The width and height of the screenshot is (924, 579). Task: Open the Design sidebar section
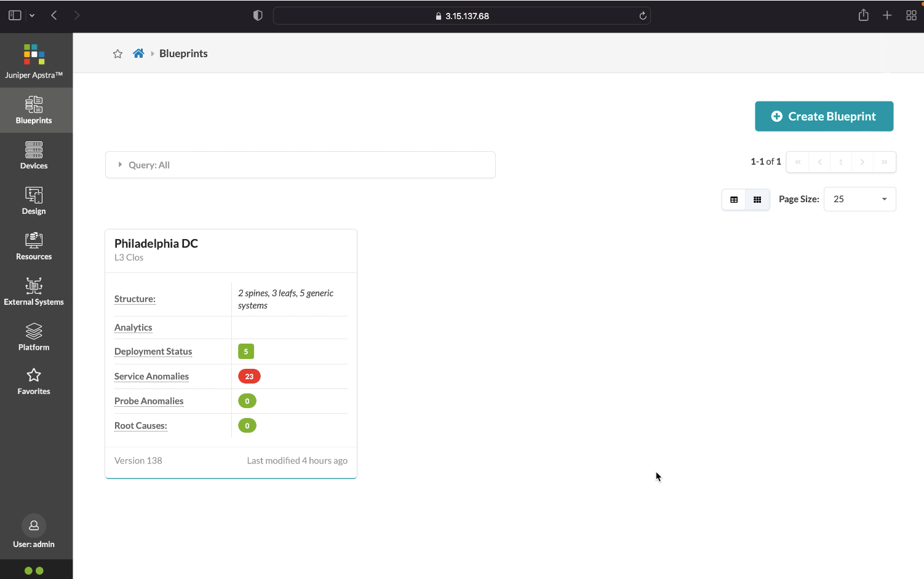[x=34, y=201]
